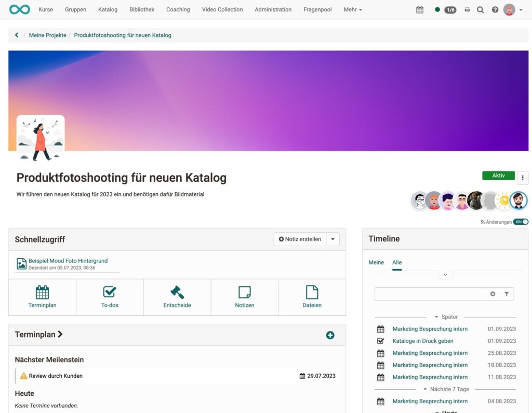This screenshot has height=413, width=532.
Task: Select the Alle tab in Timeline
Action: pyautogui.click(x=397, y=262)
